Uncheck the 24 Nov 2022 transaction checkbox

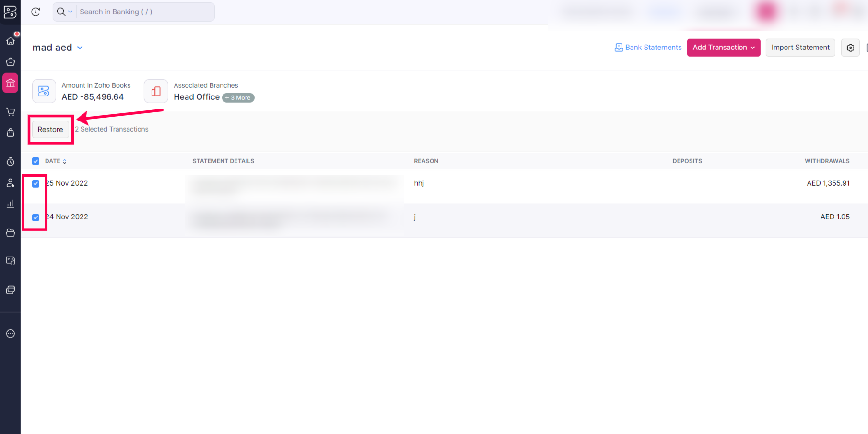coord(35,217)
